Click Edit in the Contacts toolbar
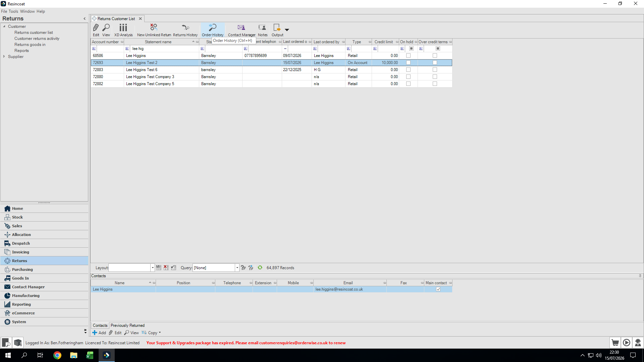The height and width of the screenshot is (362, 644). pos(115,333)
